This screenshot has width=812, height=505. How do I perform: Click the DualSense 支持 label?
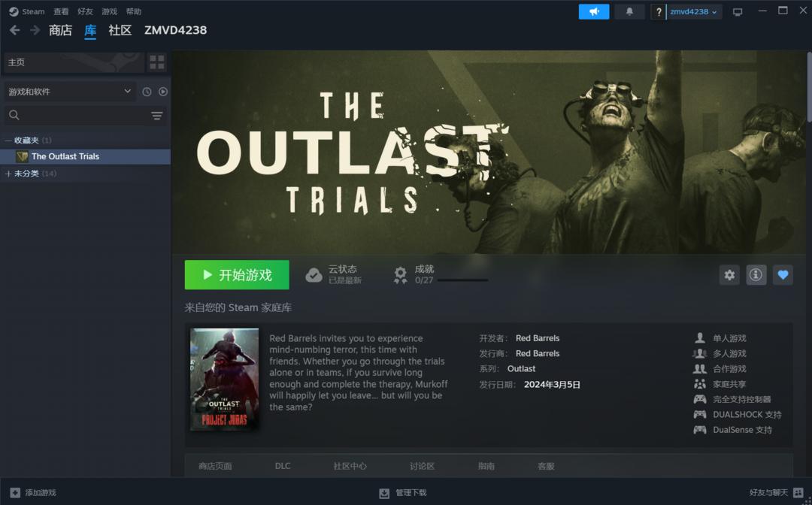click(x=743, y=430)
